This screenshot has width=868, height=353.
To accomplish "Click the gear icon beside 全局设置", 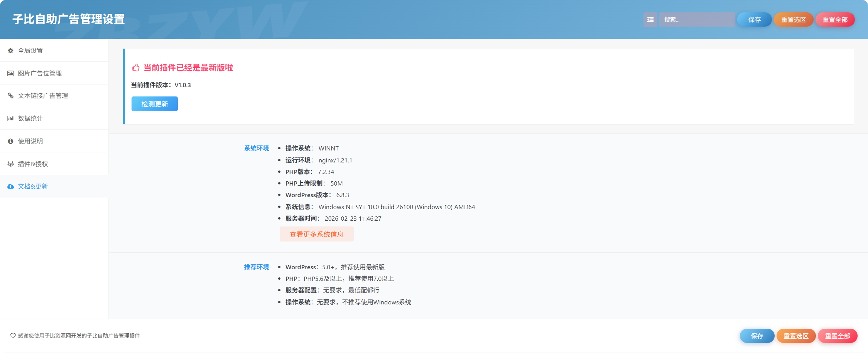I will click(x=10, y=51).
